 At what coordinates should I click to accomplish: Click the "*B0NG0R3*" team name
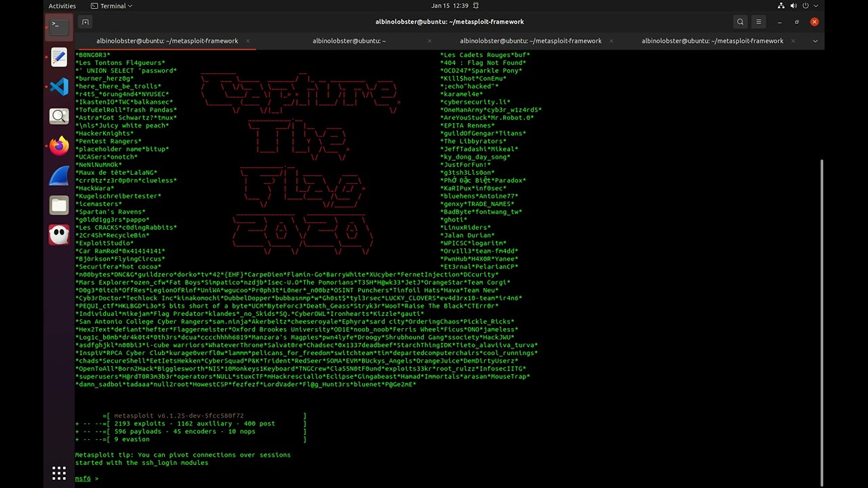tap(93, 55)
